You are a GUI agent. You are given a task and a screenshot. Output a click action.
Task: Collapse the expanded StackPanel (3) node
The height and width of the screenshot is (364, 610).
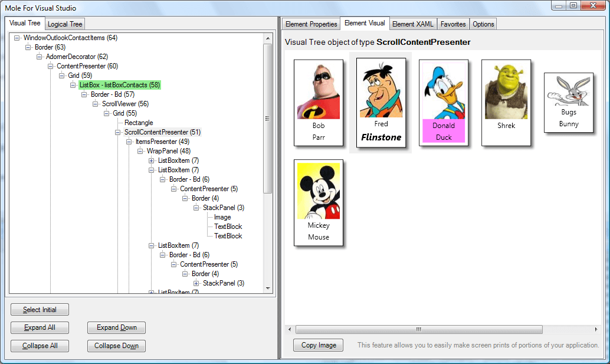[x=196, y=208]
